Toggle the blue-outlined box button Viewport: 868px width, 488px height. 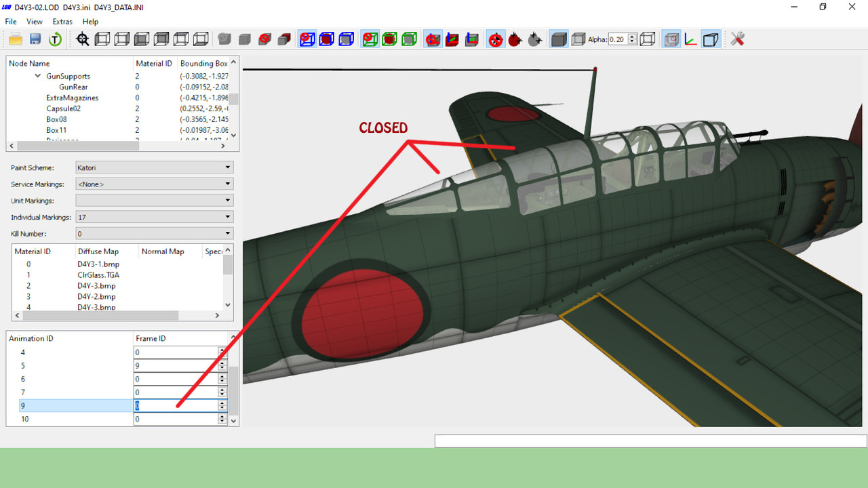click(x=711, y=39)
